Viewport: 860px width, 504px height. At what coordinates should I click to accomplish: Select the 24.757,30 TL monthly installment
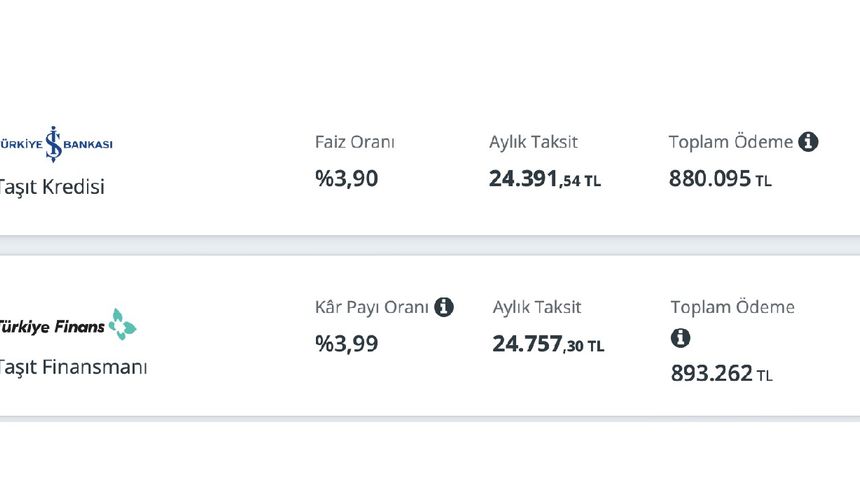tap(547, 345)
